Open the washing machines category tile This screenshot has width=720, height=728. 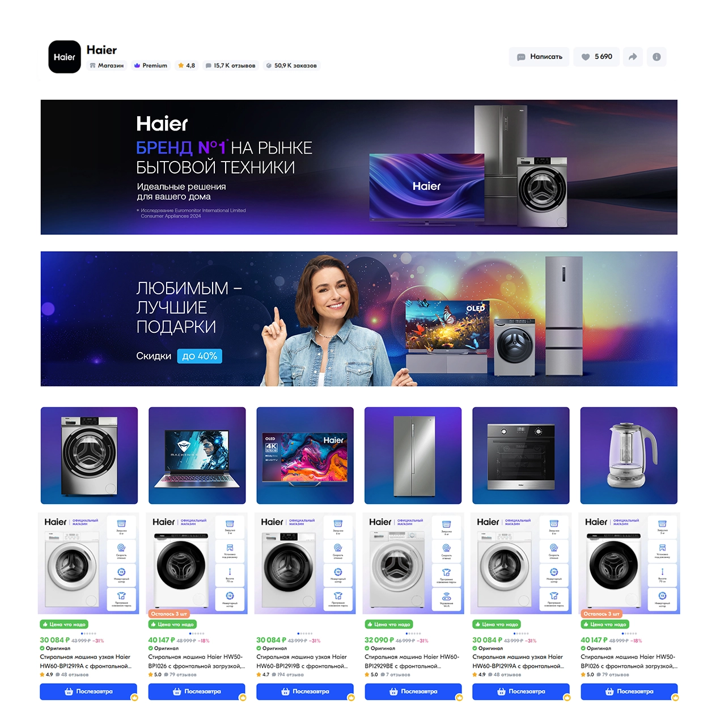(x=89, y=455)
